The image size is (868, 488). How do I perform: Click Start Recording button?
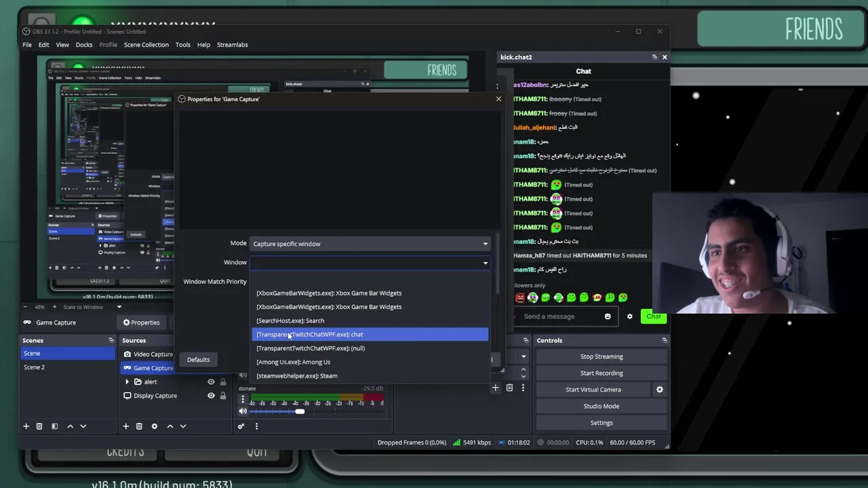(x=601, y=373)
